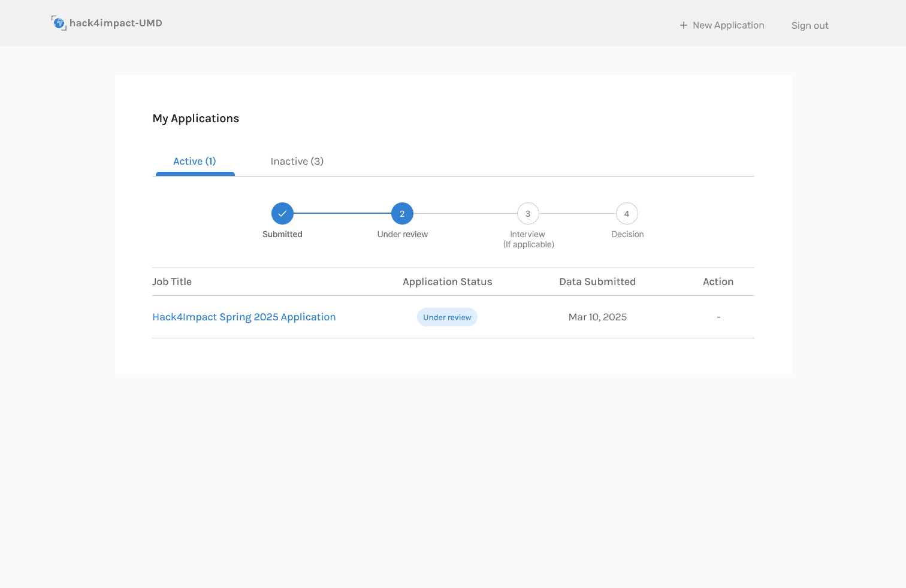Screen dimensions: 906x588
Task: Click the Sign out button
Action: click(810, 25)
